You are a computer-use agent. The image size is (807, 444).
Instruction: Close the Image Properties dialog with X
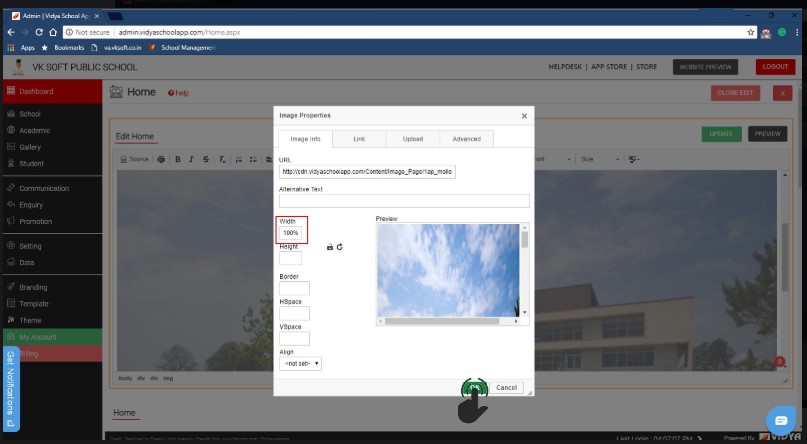(524, 116)
